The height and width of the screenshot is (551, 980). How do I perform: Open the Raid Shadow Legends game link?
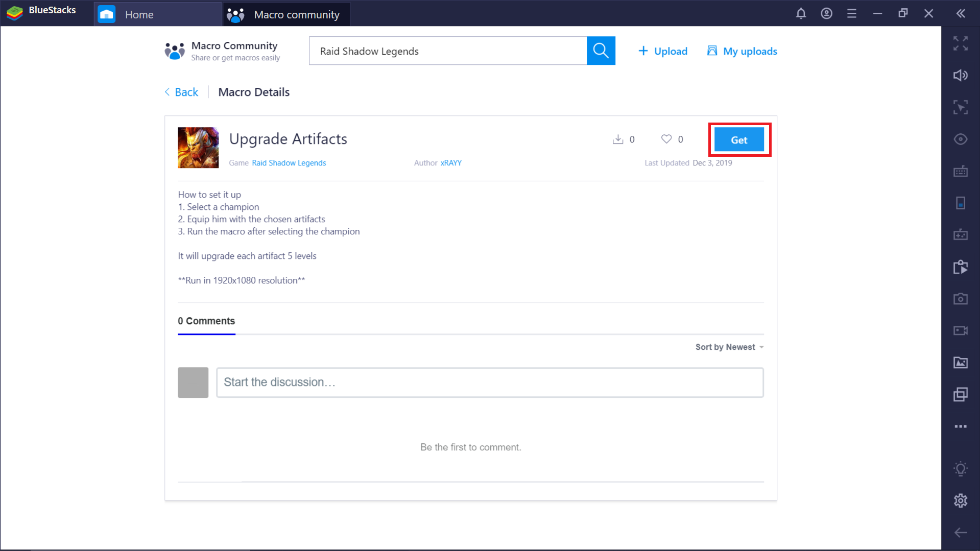[x=289, y=163]
